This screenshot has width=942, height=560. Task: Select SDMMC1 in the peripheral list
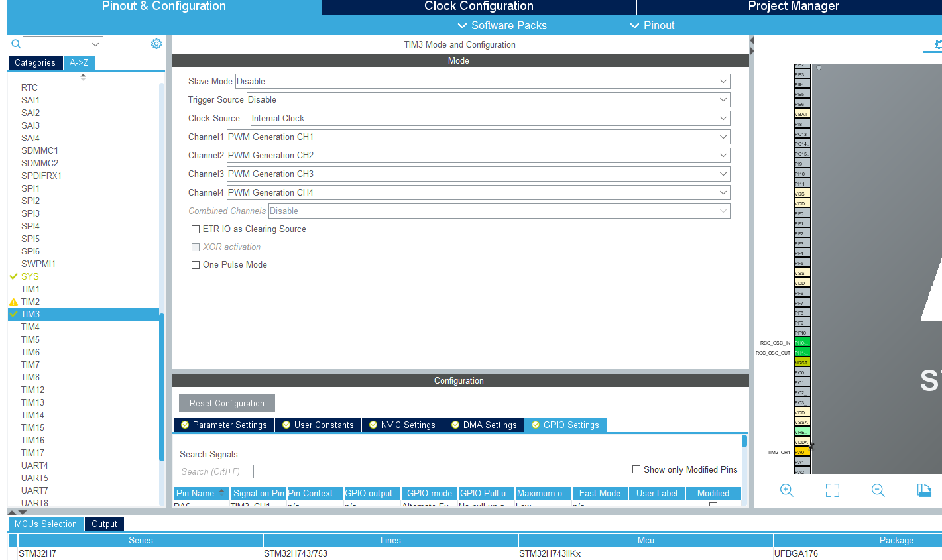click(40, 150)
